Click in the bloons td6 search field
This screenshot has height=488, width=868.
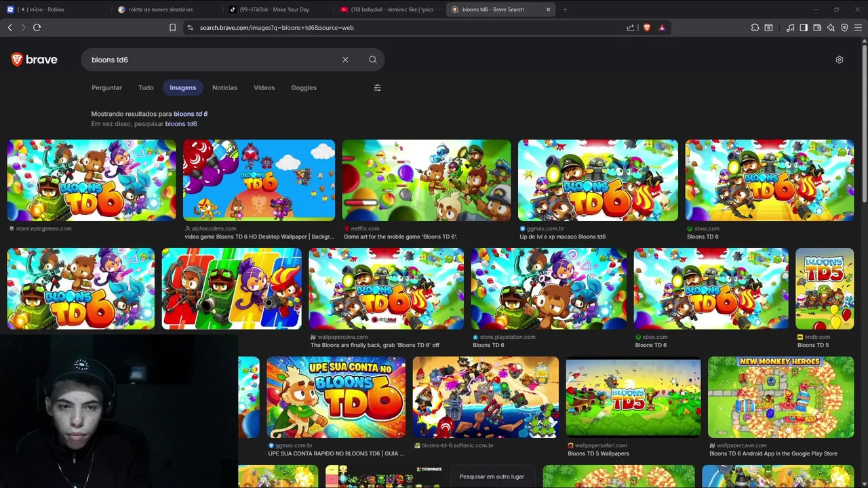(214, 60)
